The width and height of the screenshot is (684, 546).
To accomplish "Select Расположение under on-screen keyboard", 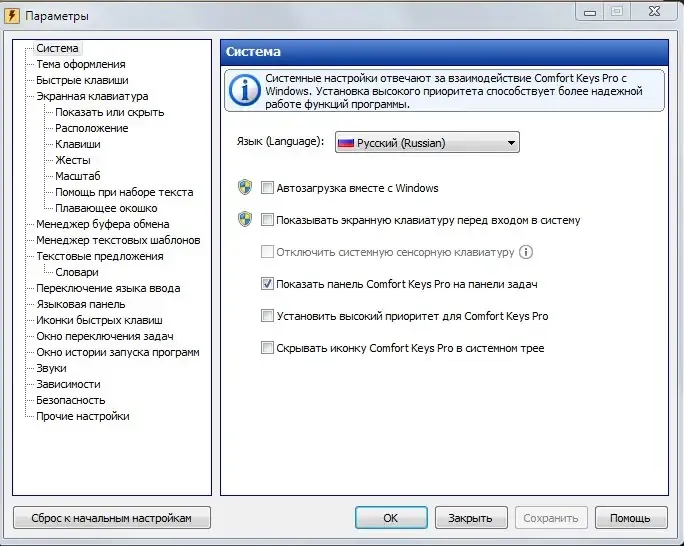I will tap(92, 128).
